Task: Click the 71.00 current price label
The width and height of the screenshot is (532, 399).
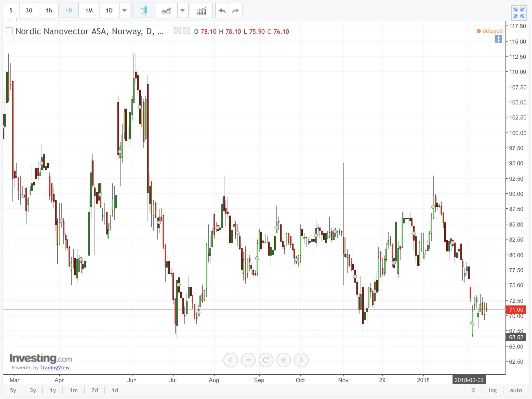Action: point(516,310)
